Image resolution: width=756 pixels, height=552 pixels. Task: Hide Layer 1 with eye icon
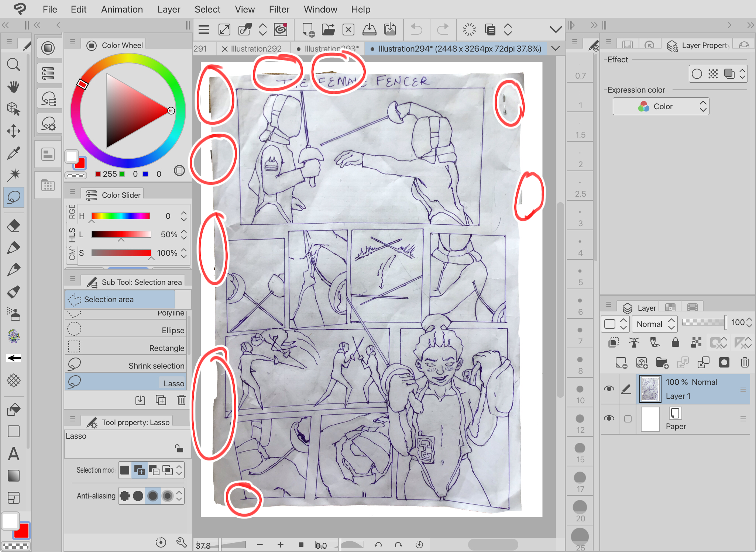pyautogui.click(x=609, y=389)
